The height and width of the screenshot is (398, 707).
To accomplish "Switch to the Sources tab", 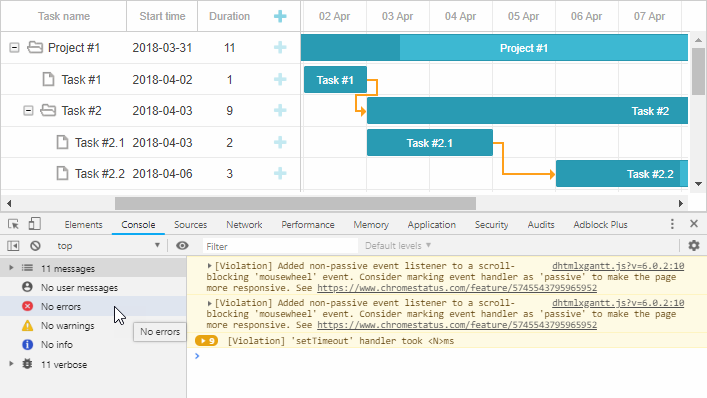I will click(190, 224).
